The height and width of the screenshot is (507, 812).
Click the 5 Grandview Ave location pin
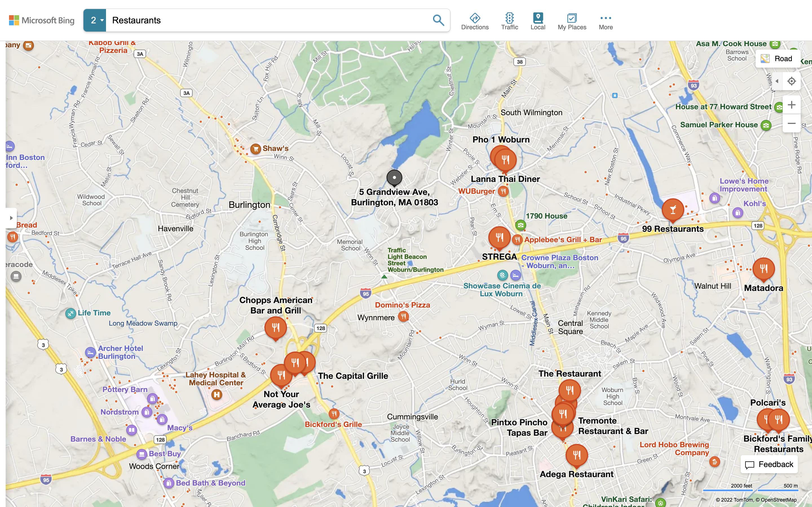394,178
